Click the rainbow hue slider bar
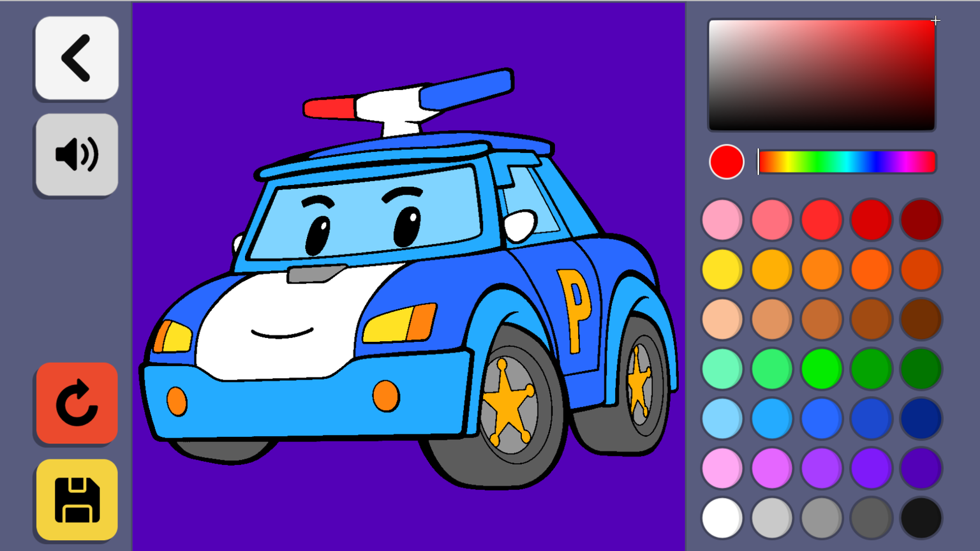Image resolution: width=980 pixels, height=551 pixels. click(847, 162)
